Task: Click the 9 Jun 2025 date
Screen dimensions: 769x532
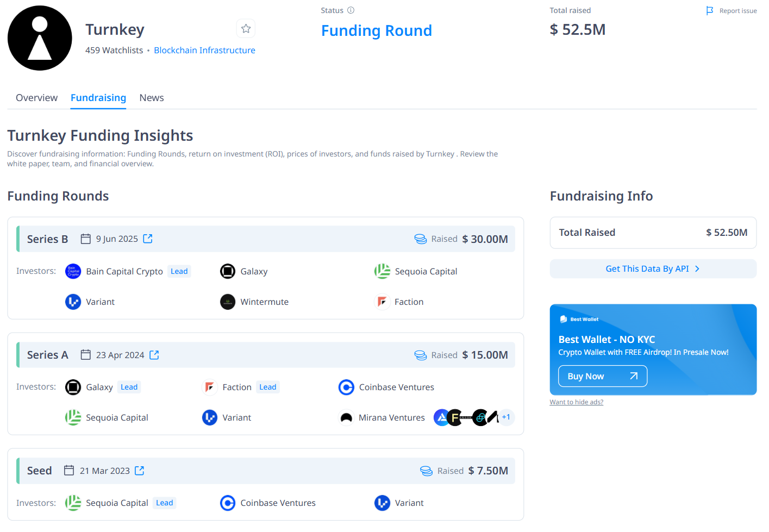Action: point(117,239)
